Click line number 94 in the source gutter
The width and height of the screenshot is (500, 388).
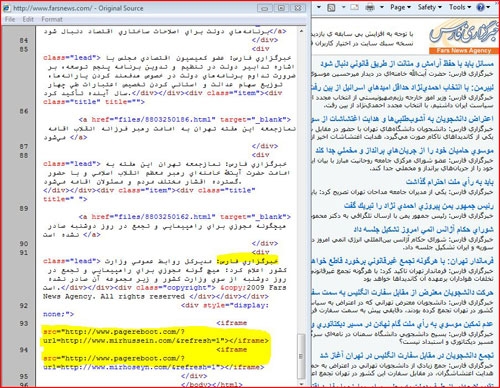point(24,350)
